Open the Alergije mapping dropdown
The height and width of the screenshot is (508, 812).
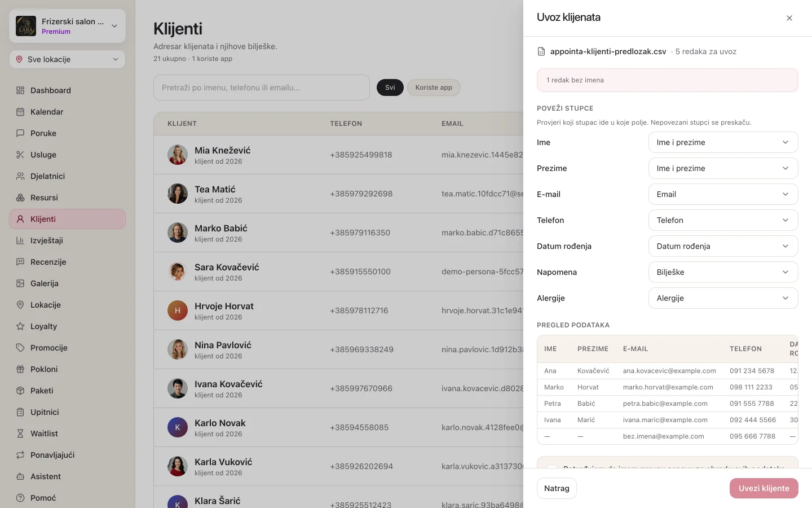[x=723, y=298]
